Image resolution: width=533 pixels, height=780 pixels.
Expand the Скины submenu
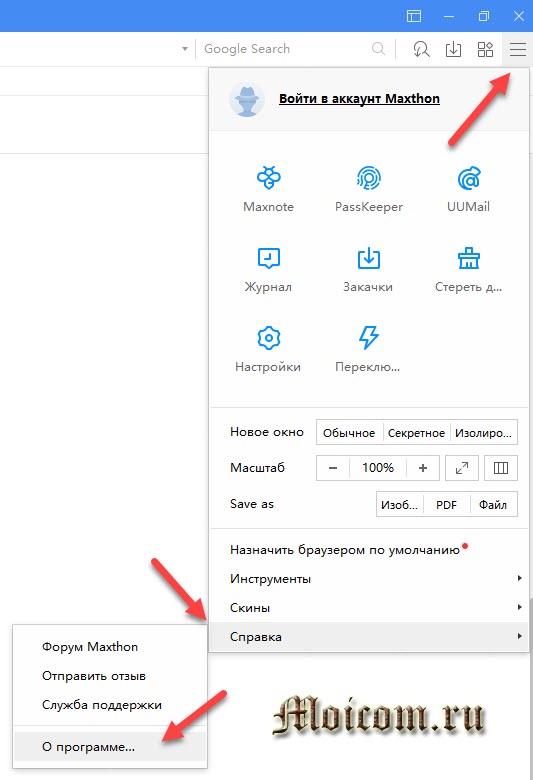pyautogui.click(x=368, y=607)
